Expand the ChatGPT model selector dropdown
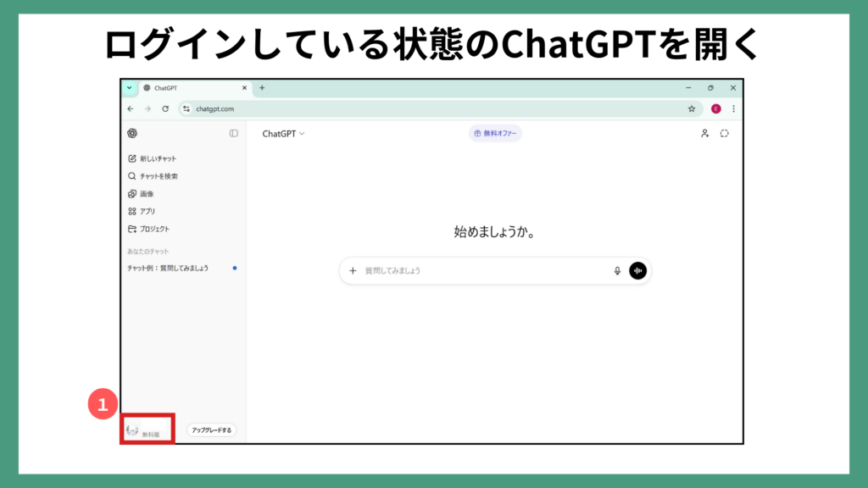Image resolution: width=868 pixels, height=488 pixels. coord(283,134)
